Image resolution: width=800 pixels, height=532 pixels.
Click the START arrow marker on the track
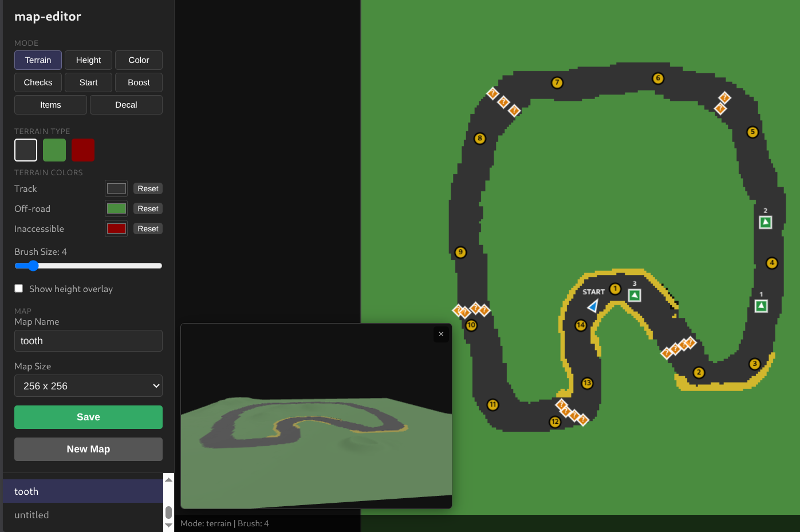point(593,306)
